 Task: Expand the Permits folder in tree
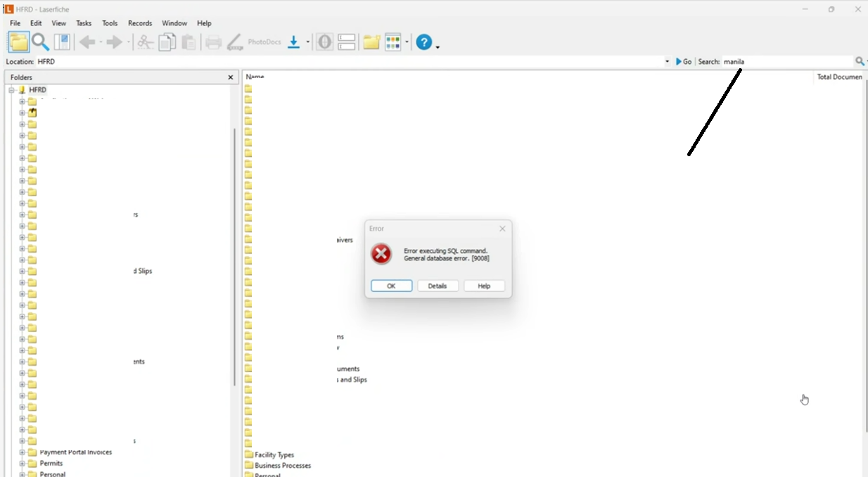click(x=22, y=464)
